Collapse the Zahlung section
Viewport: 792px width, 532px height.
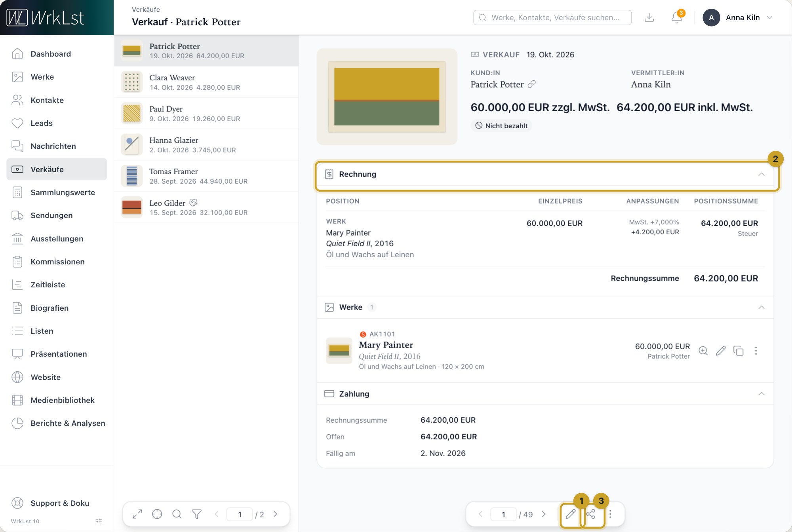tap(761, 393)
